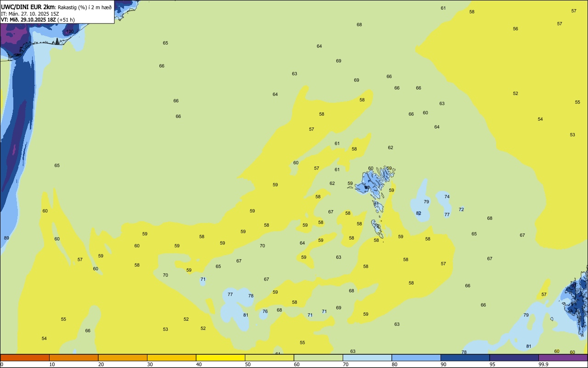This screenshot has width=588, height=368.
Task: Click the navy 95–99.9 legend swatch
Action: (514, 357)
